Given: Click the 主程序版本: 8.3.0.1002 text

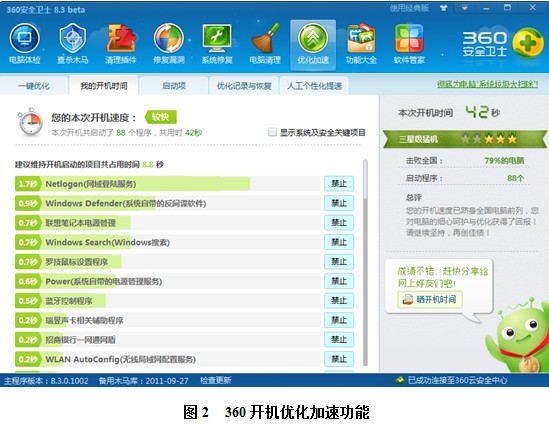Looking at the screenshot, I should point(46,381).
